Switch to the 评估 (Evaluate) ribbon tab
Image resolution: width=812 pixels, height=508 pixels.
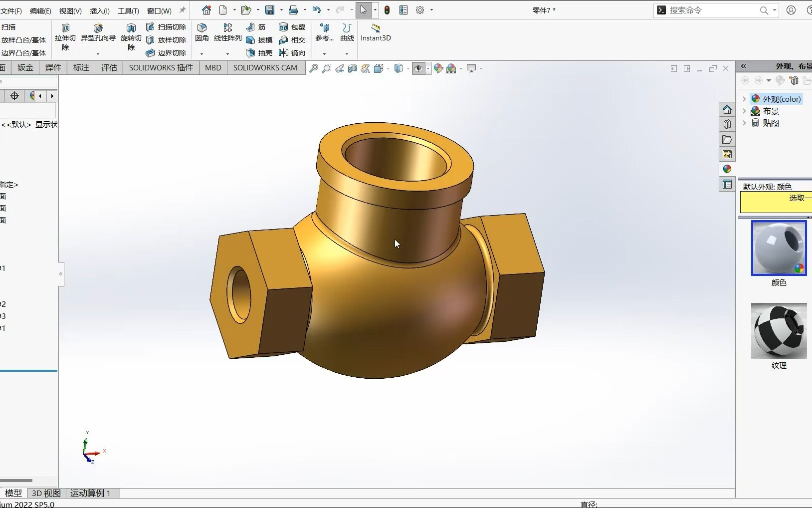(x=108, y=67)
